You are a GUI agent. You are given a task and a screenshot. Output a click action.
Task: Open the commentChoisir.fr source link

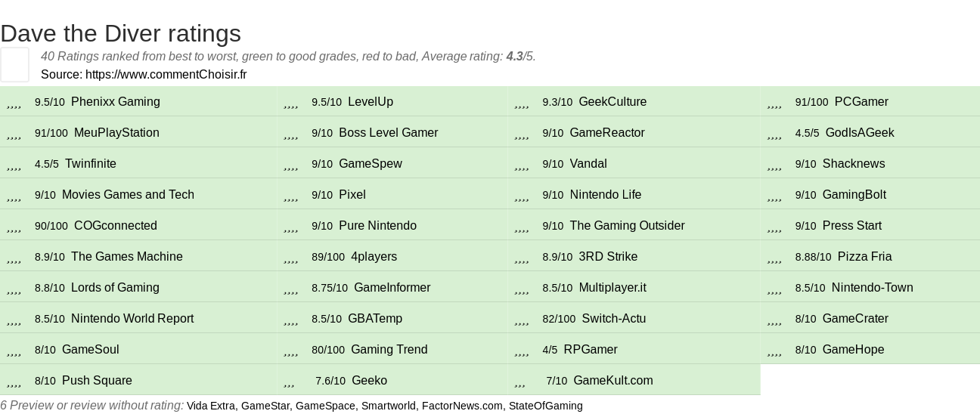[x=166, y=74]
